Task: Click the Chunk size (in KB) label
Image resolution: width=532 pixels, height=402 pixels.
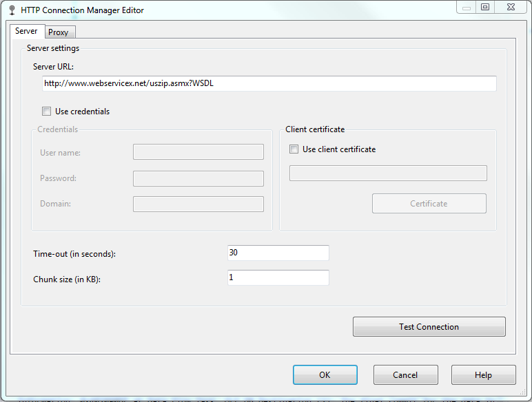Action: 67,279
